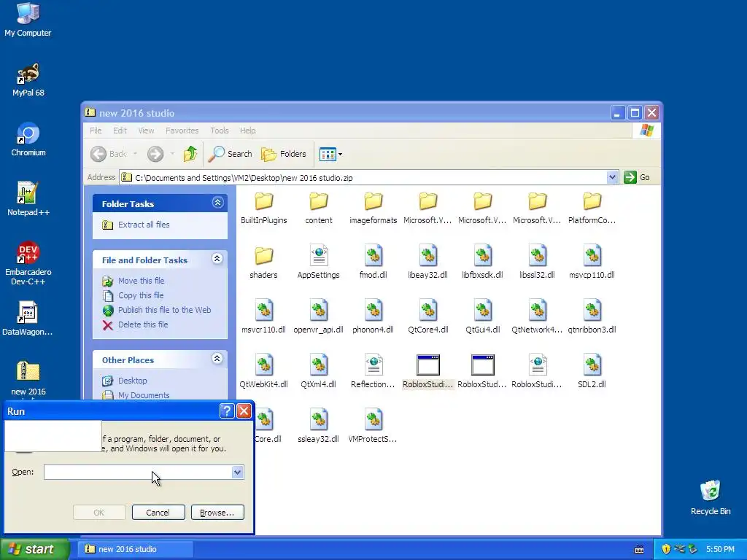This screenshot has width=747, height=560.
Task: Select qtnribbon3.dll file
Action: point(592,318)
